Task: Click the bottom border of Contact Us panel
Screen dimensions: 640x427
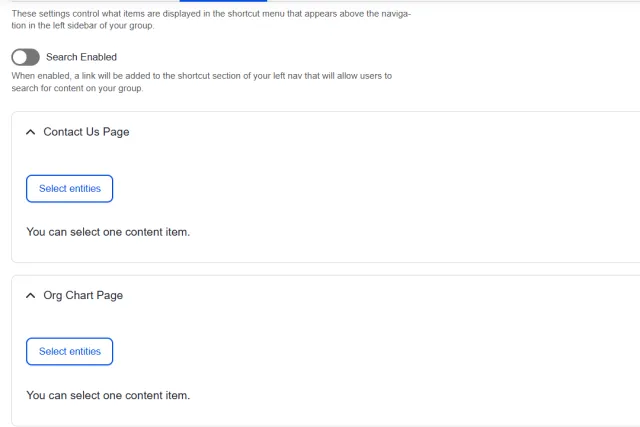Action: pyautogui.click(x=320, y=262)
